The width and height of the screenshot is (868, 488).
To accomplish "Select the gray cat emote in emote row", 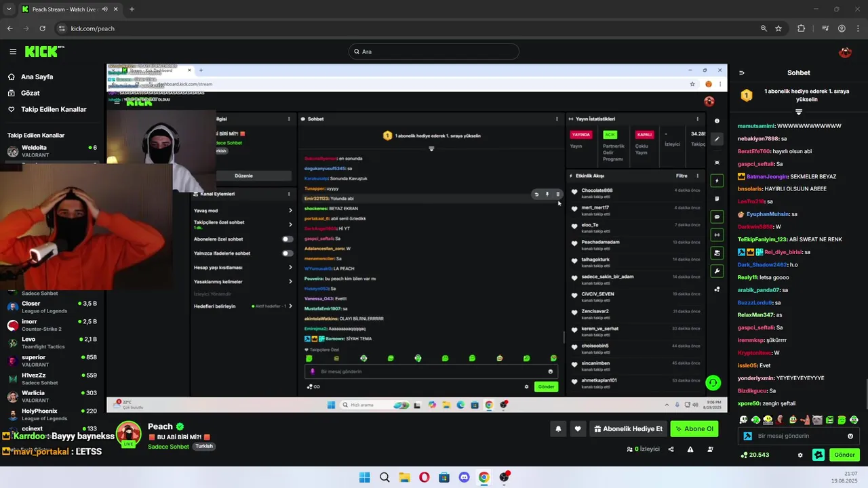I will 817,420.
